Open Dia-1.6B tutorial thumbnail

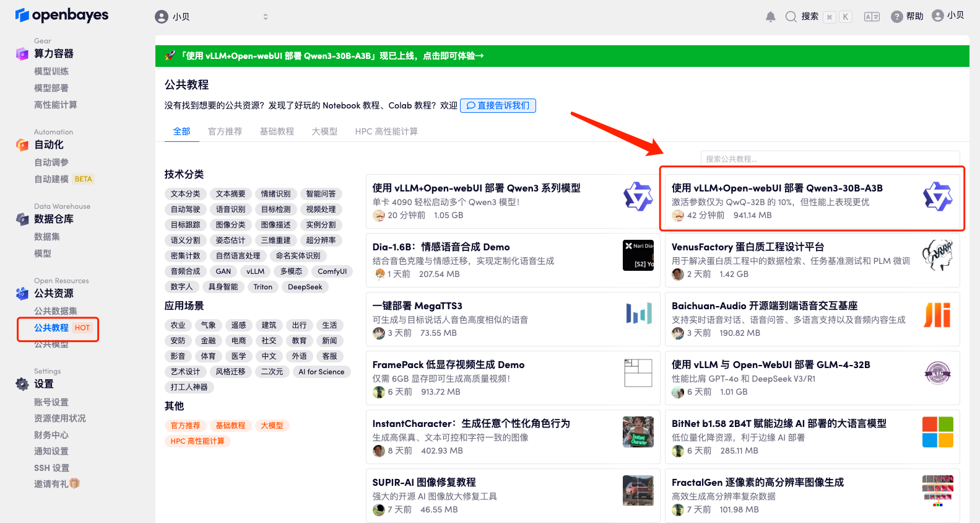638,255
